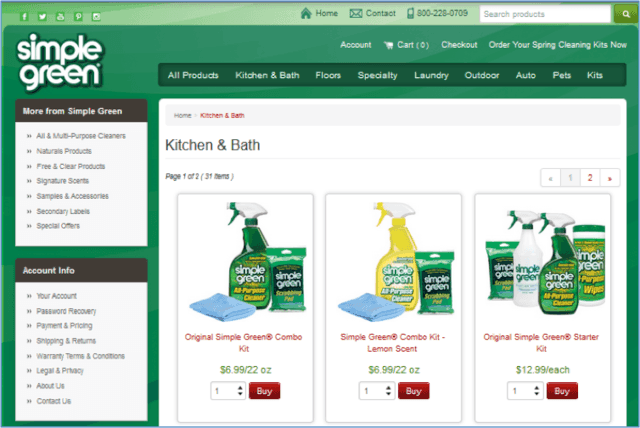
Task: Open the Pinterest social icon
Action: coord(78,16)
